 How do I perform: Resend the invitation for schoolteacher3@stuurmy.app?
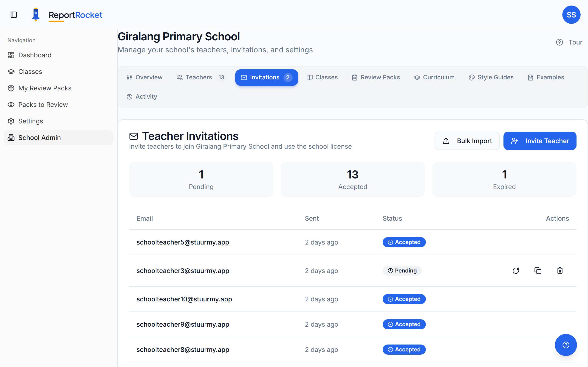click(516, 270)
